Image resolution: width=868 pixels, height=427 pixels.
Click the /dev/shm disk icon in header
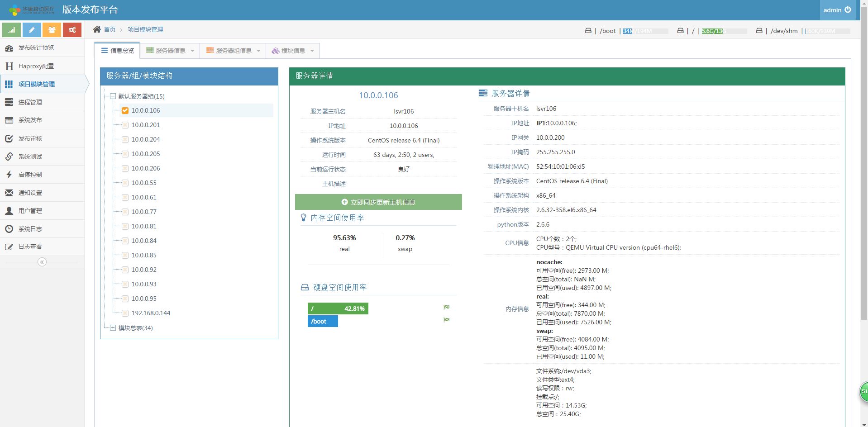pyautogui.click(x=759, y=31)
